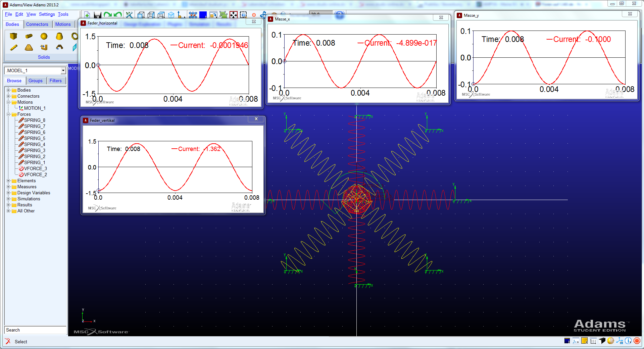Click the green Redo arrow
This screenshot has width=644, height=349.
pos(107,15)
